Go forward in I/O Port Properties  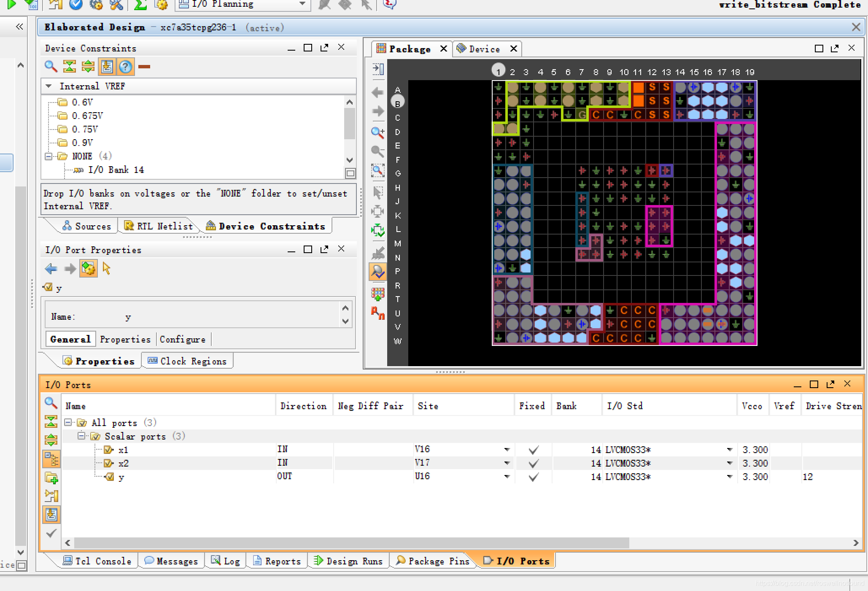tap(70, 269)
